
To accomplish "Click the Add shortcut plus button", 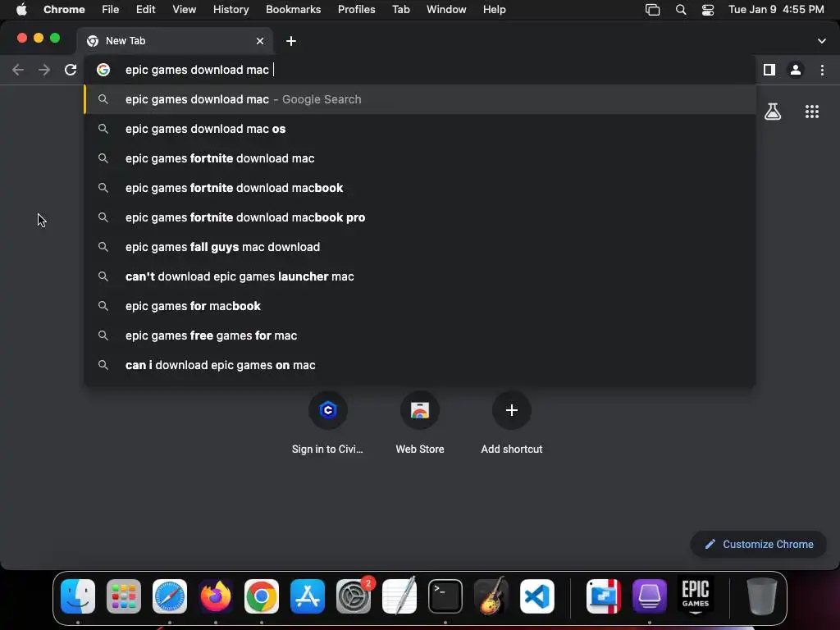I will coord(512,410).
